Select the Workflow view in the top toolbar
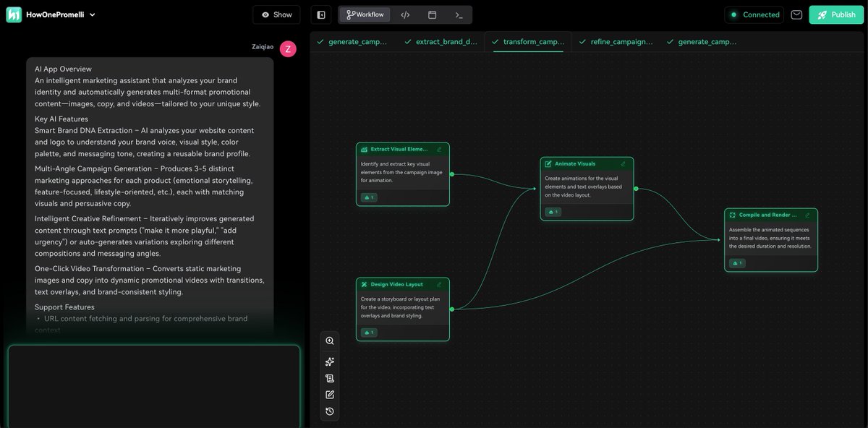 [x=364, y=14]
